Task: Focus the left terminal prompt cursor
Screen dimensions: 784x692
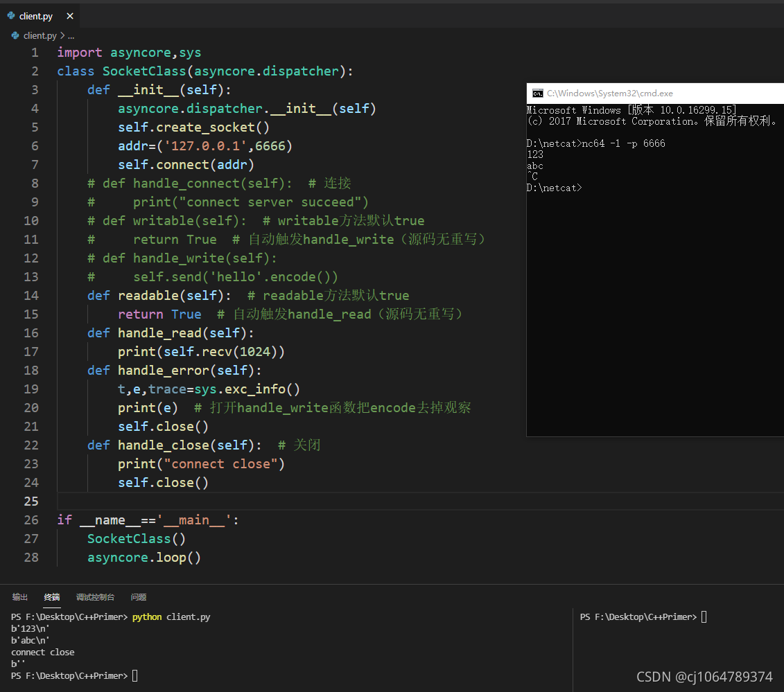Action: [x=134, y=675]
